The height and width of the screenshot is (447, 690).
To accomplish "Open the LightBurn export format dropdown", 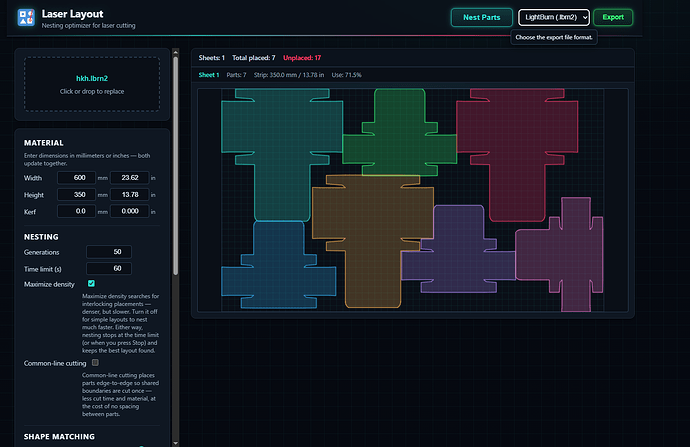I will 554,17.
